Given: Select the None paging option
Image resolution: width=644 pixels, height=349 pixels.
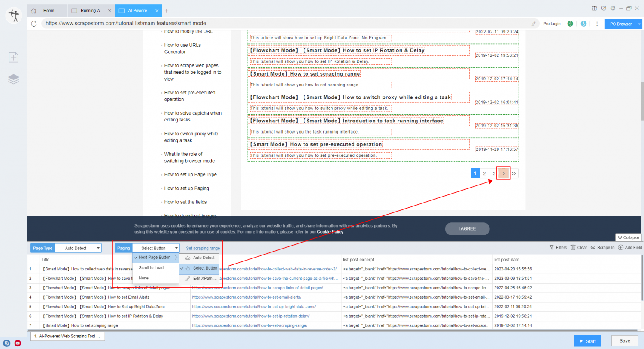Looking at the screenshot, I should coord(144,278).
